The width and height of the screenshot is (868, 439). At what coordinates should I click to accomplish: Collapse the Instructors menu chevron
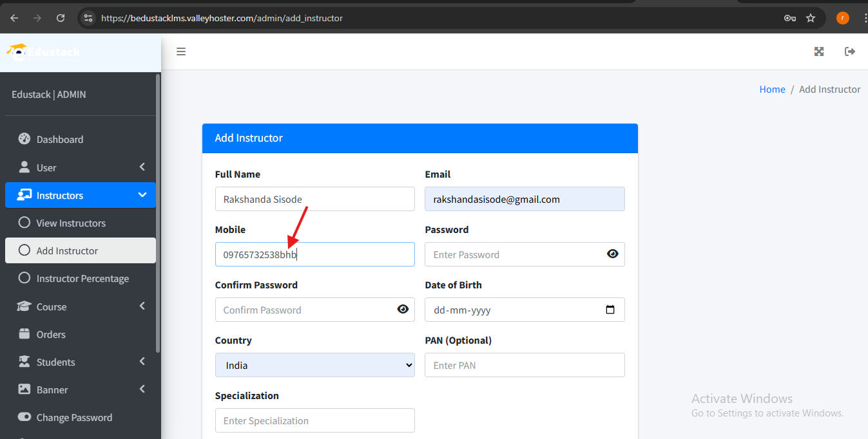point(142,195)
